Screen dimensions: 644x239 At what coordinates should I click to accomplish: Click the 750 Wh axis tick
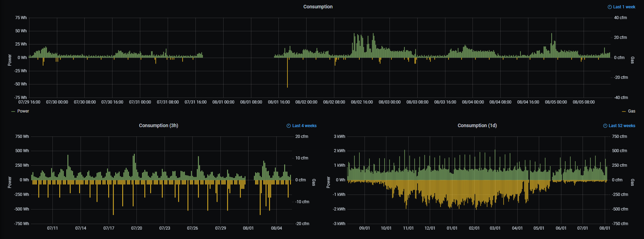click(22, 137)
